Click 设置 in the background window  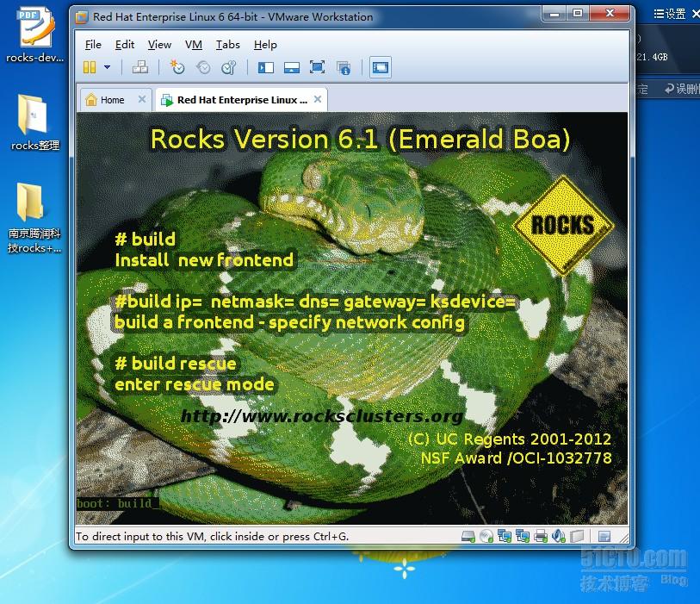[x=670, y=14]
